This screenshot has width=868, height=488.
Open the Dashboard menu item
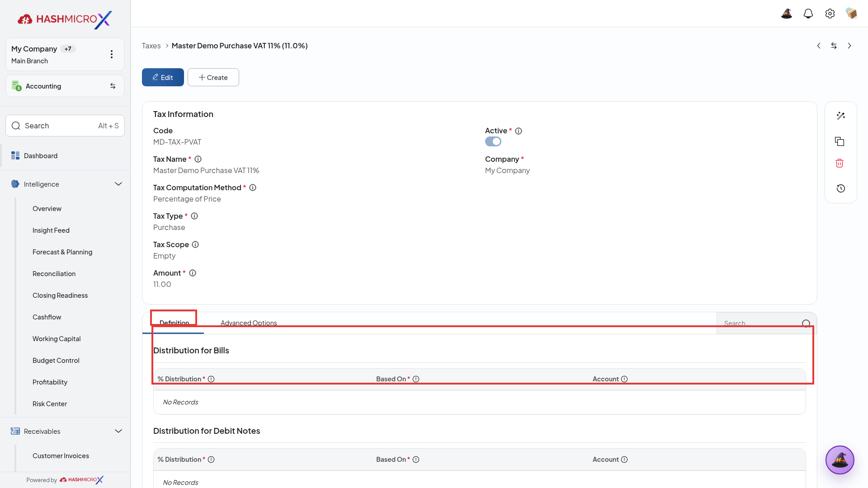65,155
